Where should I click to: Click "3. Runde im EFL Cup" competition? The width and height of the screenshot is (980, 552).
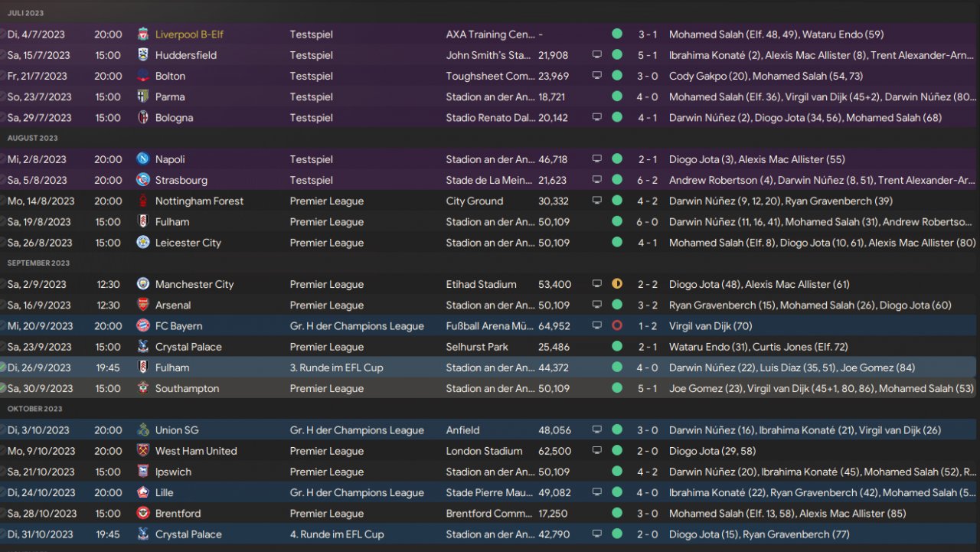pyautogui.click(x=337, y=367)
